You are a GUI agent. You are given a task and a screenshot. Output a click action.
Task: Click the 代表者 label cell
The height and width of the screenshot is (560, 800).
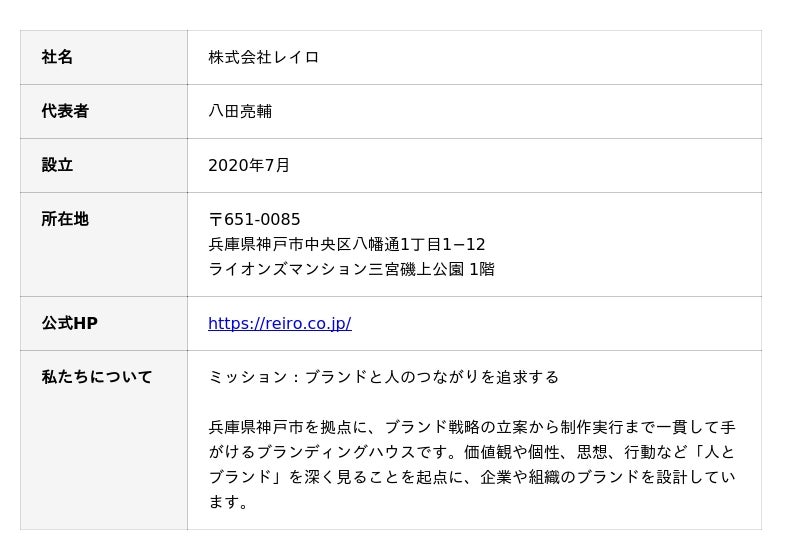coord(104,111)
